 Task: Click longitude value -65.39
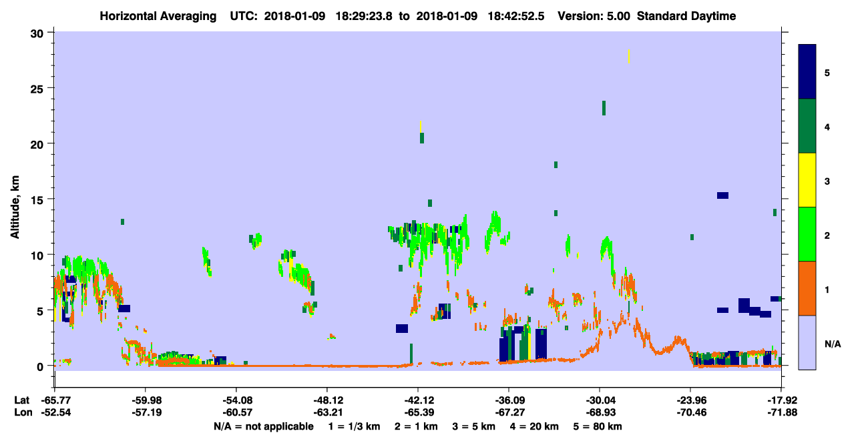[418, 413]
